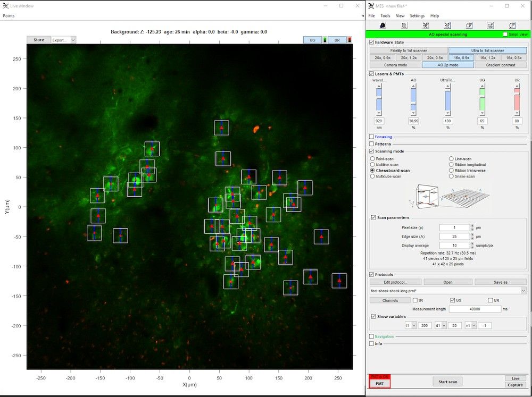Select the Line-scan radio button

point(451,158)
